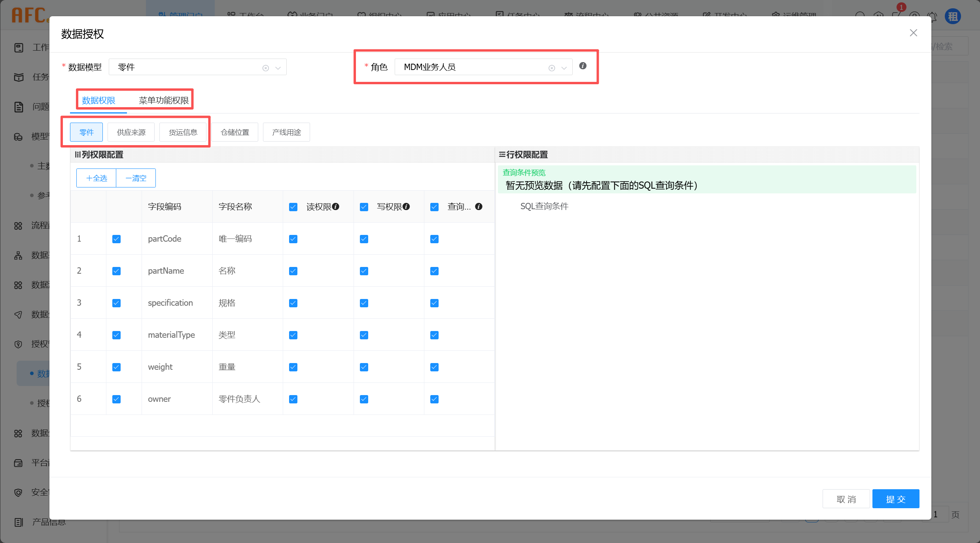Screen dimensions: 980x543
Task: Click the notification bell icon
Action: pos(933,16)
